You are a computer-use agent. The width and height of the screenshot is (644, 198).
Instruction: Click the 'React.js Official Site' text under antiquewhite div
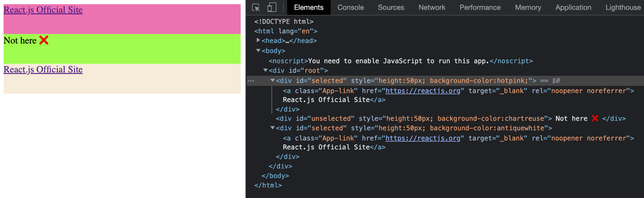326,147
